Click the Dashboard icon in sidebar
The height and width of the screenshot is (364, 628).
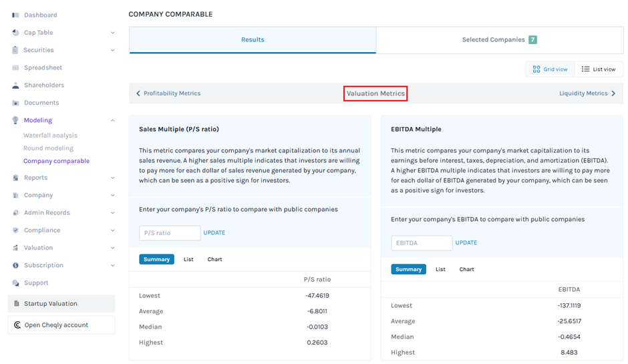click(15, 15)
